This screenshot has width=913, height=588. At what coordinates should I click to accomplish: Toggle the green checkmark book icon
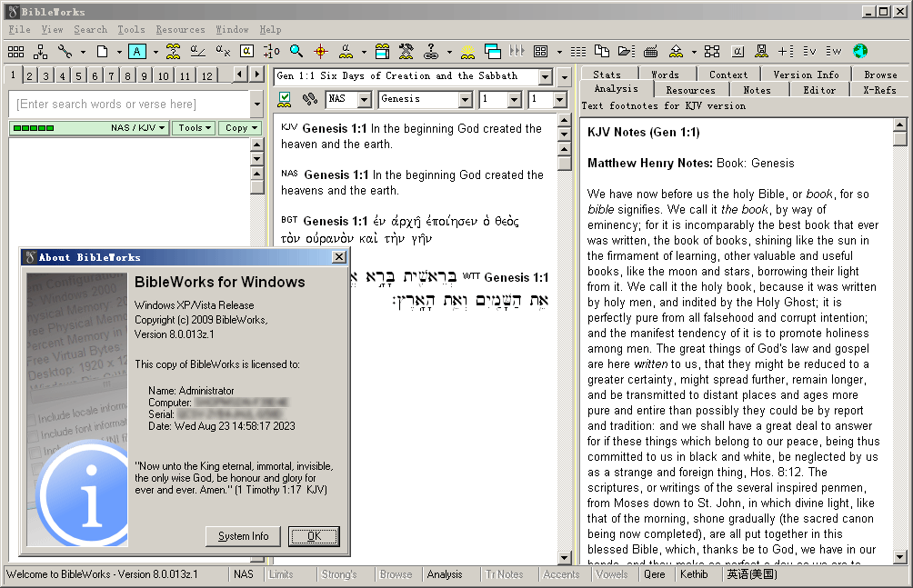(x=285, y=99)
